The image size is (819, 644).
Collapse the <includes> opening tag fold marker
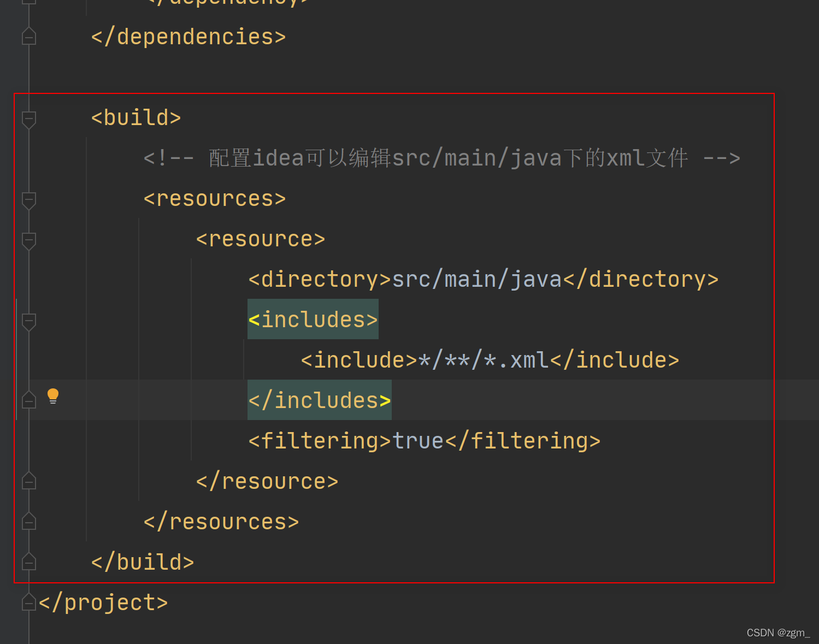click(29, 322)
